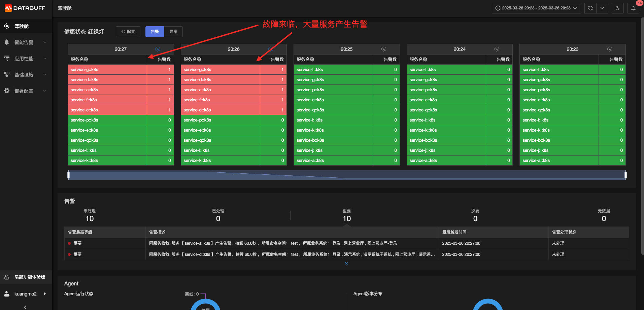Image resolution: width=644 pixels, height=310 pixels.
Task: Filter alerts by 无数据 count 0
Action: (604, 215)
